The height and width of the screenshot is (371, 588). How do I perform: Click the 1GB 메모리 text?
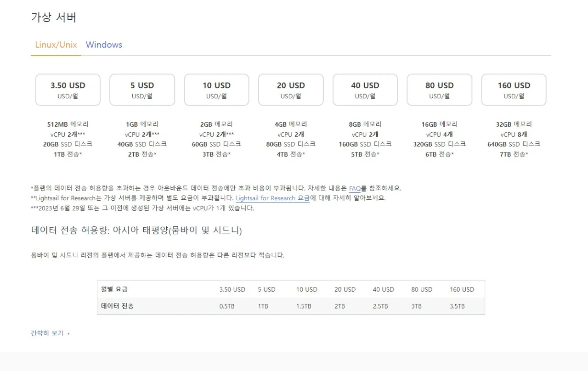pos(142,124)
